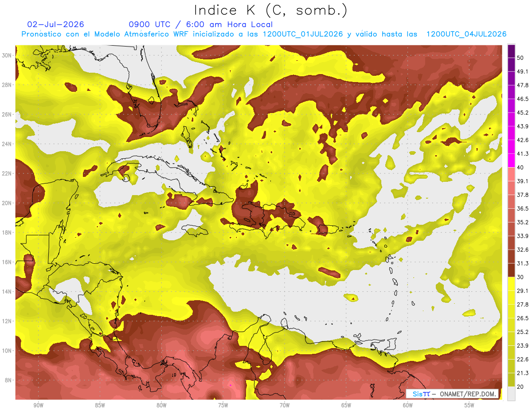
Task: Click the '18N' latitude label
Action: pos(7,232)
